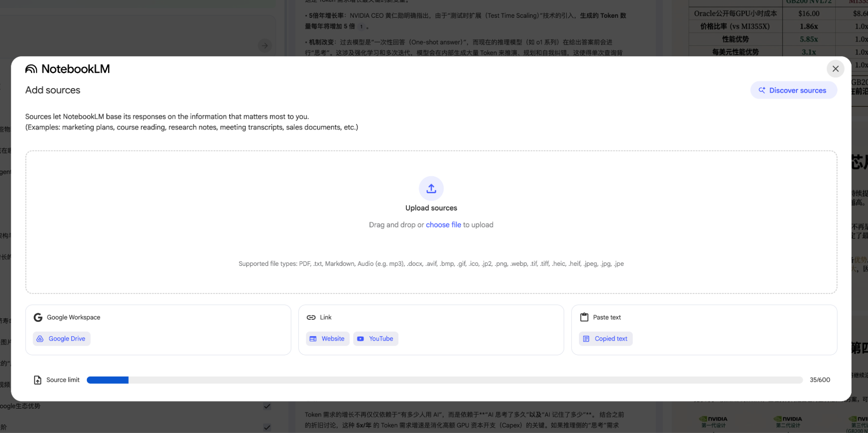Click the YouTube play icon

pyautogui.click(x=360, y=338)
